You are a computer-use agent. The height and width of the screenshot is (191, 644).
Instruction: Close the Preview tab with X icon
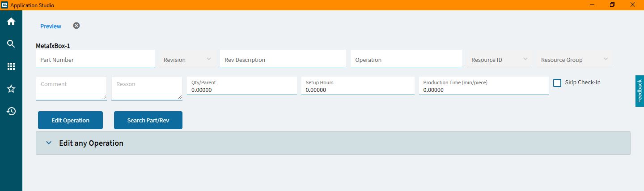coord(76,26)
